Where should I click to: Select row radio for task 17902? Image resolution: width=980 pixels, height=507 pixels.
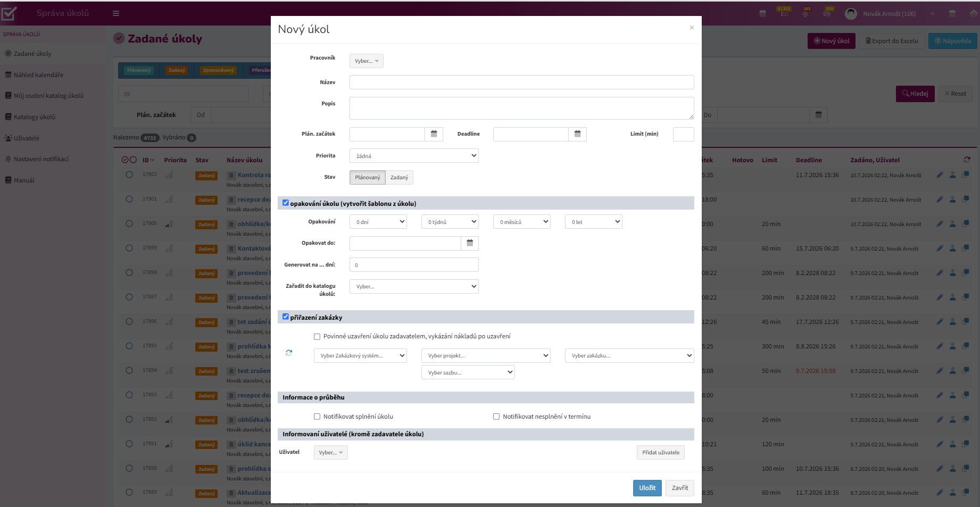[x=129, y=174]
